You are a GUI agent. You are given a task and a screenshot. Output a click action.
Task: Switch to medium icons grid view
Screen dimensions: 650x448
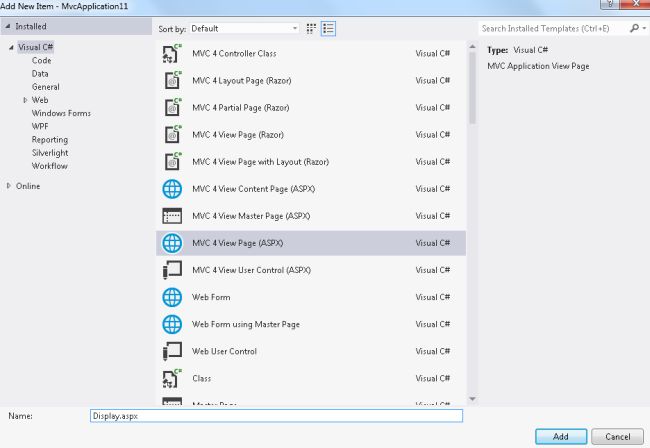click(x=311, y=29)
